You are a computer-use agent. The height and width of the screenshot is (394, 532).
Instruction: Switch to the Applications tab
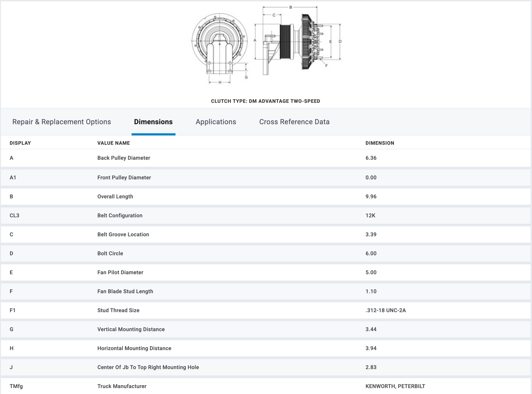(x=216, y=122)
